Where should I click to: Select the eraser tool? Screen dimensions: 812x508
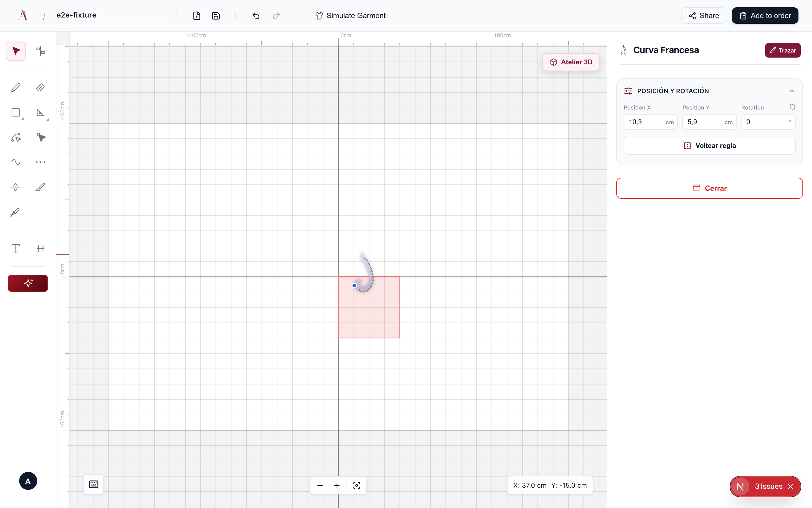pos(40,88)
